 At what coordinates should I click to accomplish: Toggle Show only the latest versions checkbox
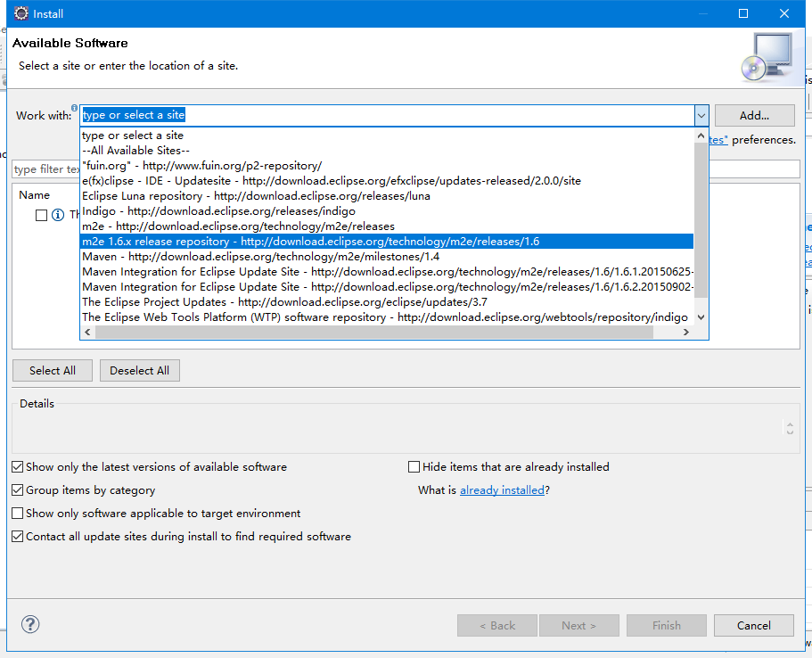click(x=18, y=467)
